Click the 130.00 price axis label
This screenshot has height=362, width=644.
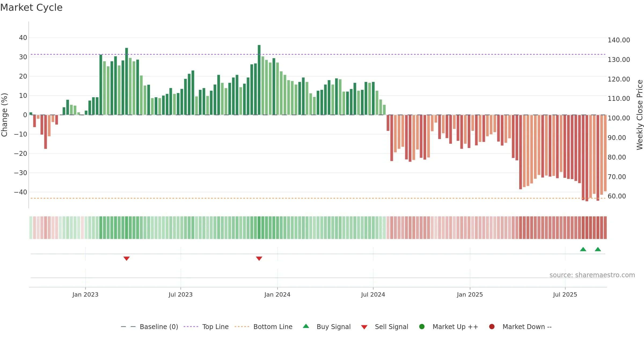619,60
